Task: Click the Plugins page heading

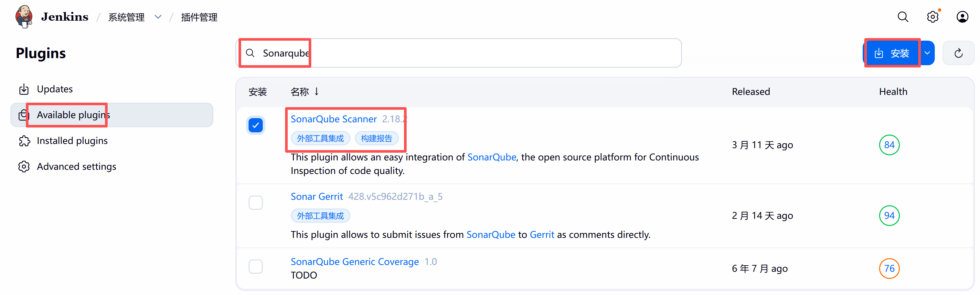Action: (x=41, y=53)
